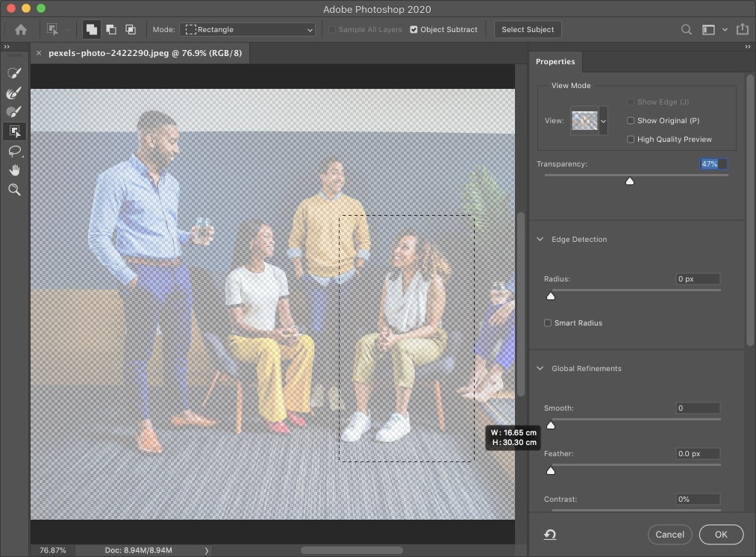Turn on Smart Radius
The width and height of the screenshot is (756, 557).
[x=548, y=323]
